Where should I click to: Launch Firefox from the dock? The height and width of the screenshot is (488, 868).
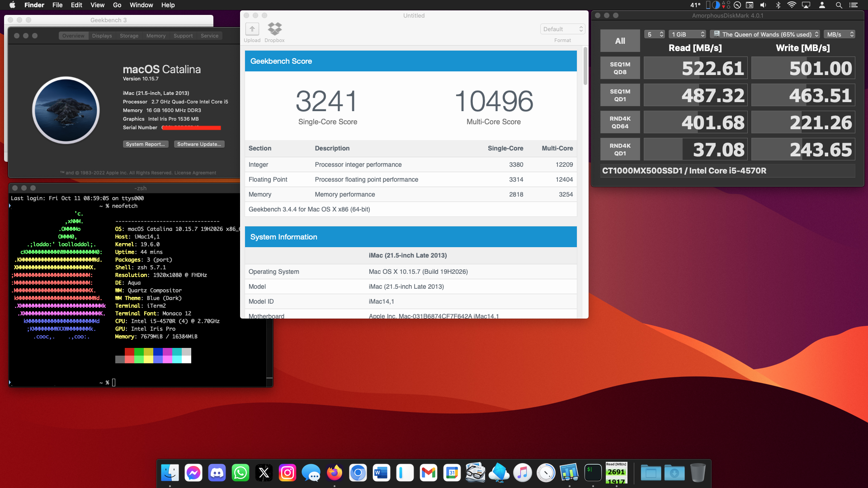[335, 473]
